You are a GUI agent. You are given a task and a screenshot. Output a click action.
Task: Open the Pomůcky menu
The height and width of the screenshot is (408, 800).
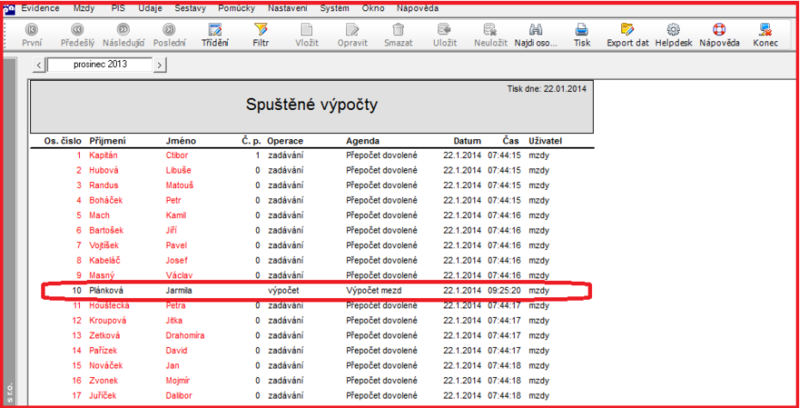click(x=237, y=9)
